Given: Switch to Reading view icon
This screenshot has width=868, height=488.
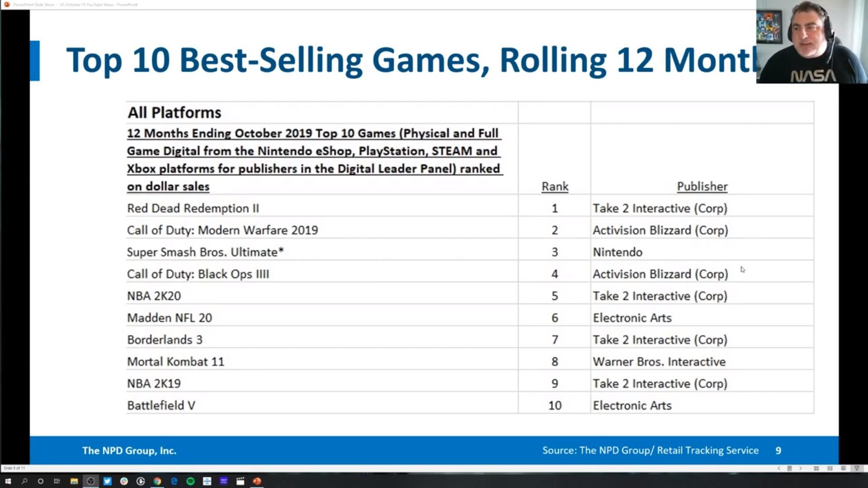Looking at the screenshot, I should [x=843, y=468].
